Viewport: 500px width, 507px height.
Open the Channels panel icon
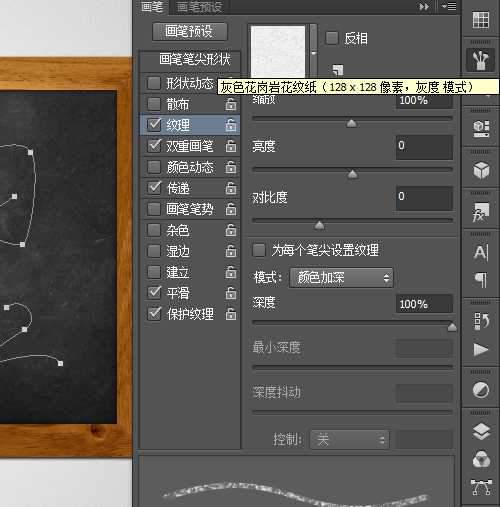tap(481, 459)
